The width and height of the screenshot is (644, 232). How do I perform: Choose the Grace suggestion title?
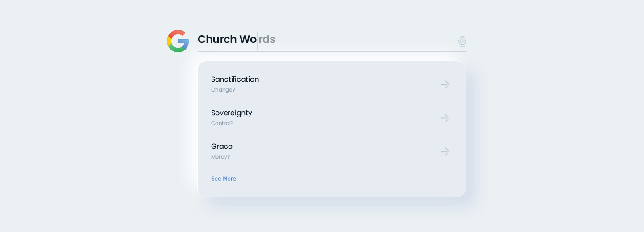(x=222, y=146)
